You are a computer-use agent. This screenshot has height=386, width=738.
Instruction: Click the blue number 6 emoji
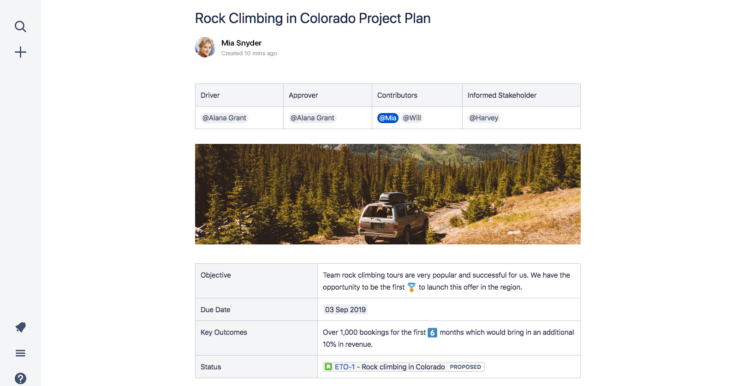[x=432, y=332]
